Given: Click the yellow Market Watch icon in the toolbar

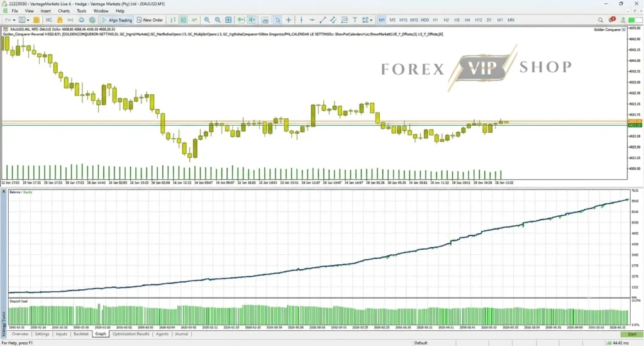Looking at the screenshot, I should click(x=36, y=20).
